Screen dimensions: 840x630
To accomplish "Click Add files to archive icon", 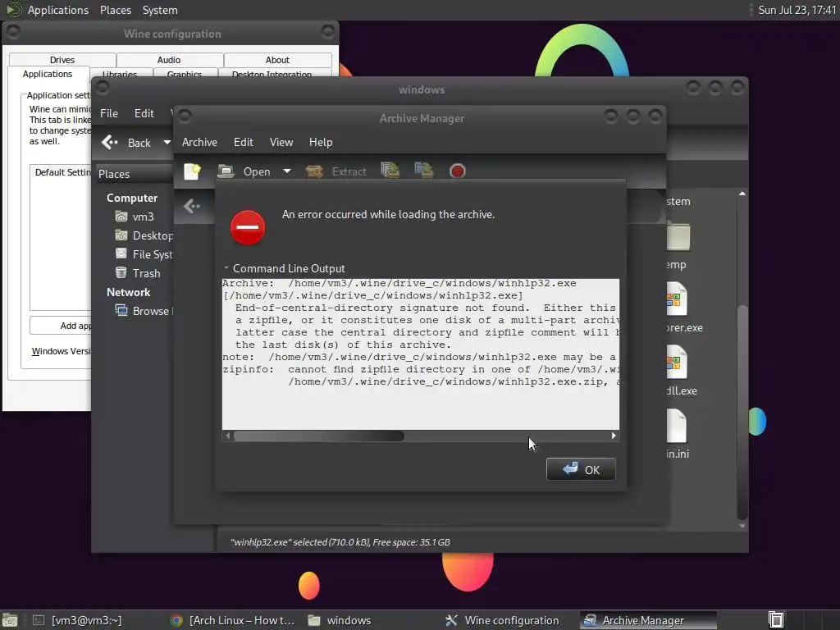I will 390,171.
